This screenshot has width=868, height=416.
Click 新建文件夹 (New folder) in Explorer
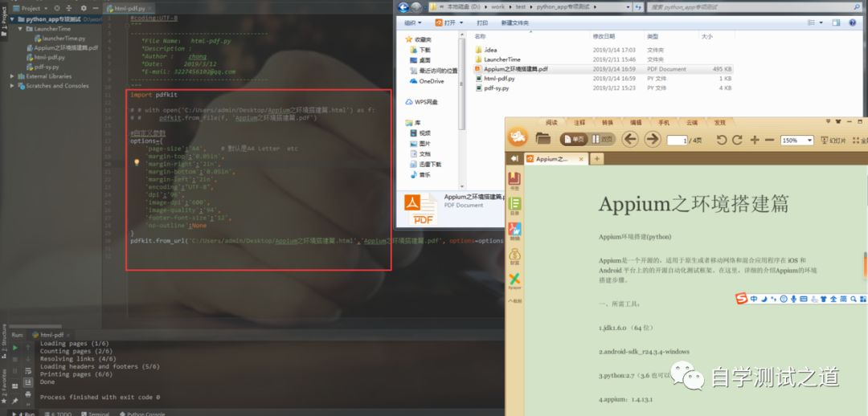tap(515, 22)
